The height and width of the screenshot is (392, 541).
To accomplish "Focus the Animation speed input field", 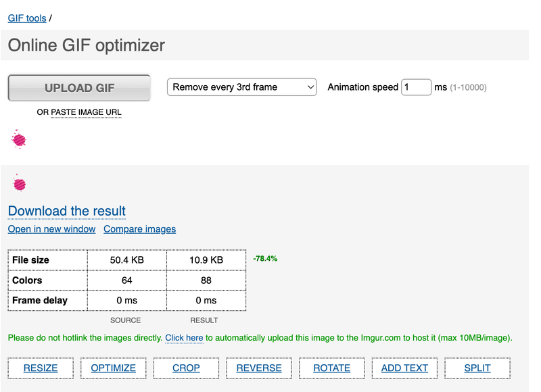I will coord(416,87).
